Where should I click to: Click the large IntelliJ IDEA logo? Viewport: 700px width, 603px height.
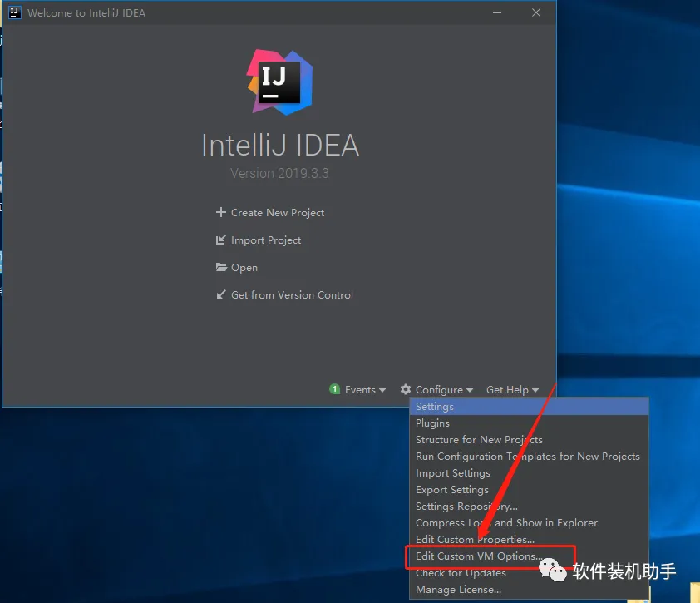[x=280, y=82]
